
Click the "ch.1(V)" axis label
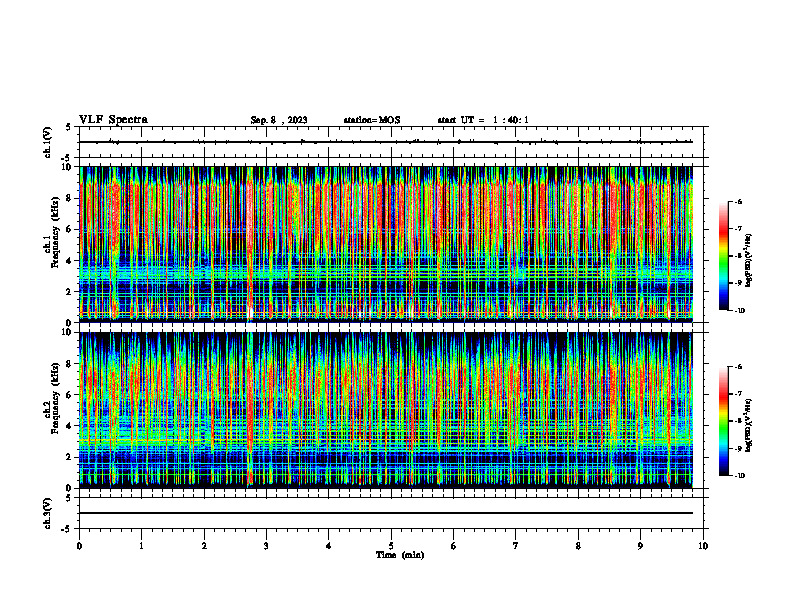click(48, 142)
